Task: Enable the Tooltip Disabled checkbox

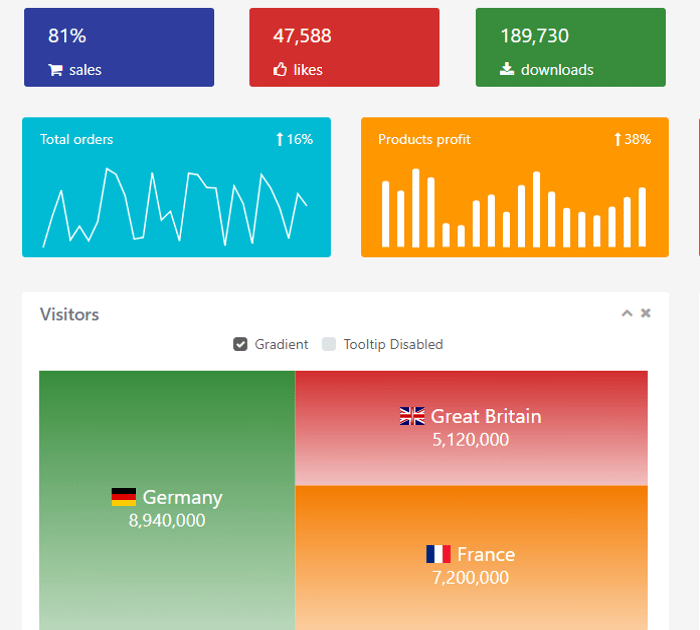Action: pos(329,344)
